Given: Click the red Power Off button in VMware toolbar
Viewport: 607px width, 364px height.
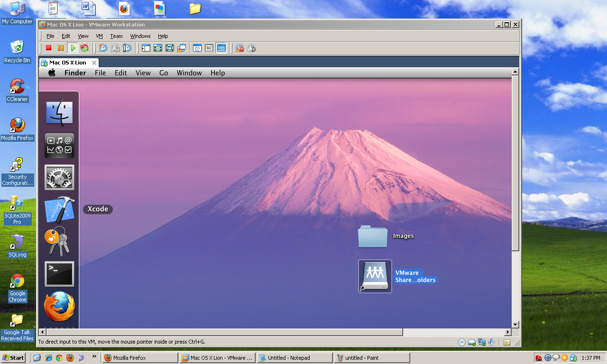Looking at the screenshot, I should click(x=48, y=48).
